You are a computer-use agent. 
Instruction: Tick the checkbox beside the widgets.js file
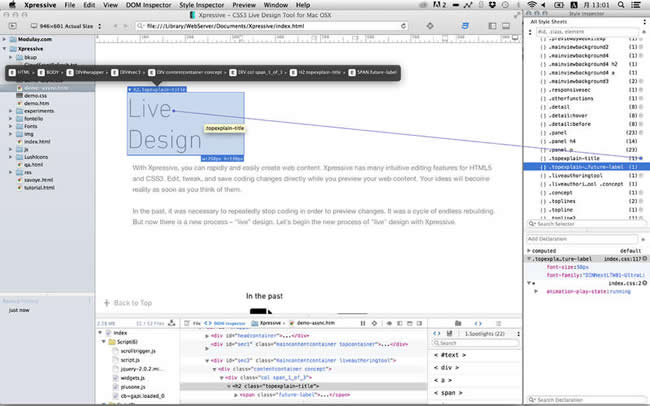[116, 378]
